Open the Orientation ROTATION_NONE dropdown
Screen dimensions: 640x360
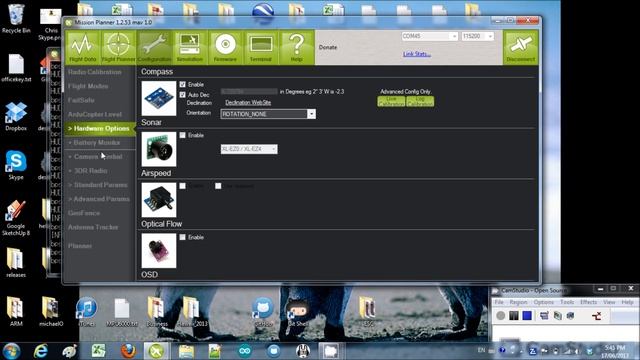point(268,114)
